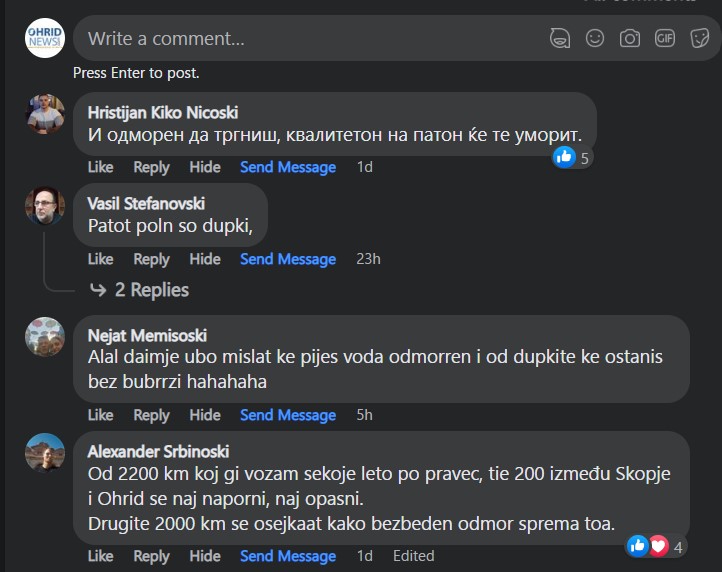
Task: Send Message to Alexander Srbinoski
Action: (x=288, y=556)
